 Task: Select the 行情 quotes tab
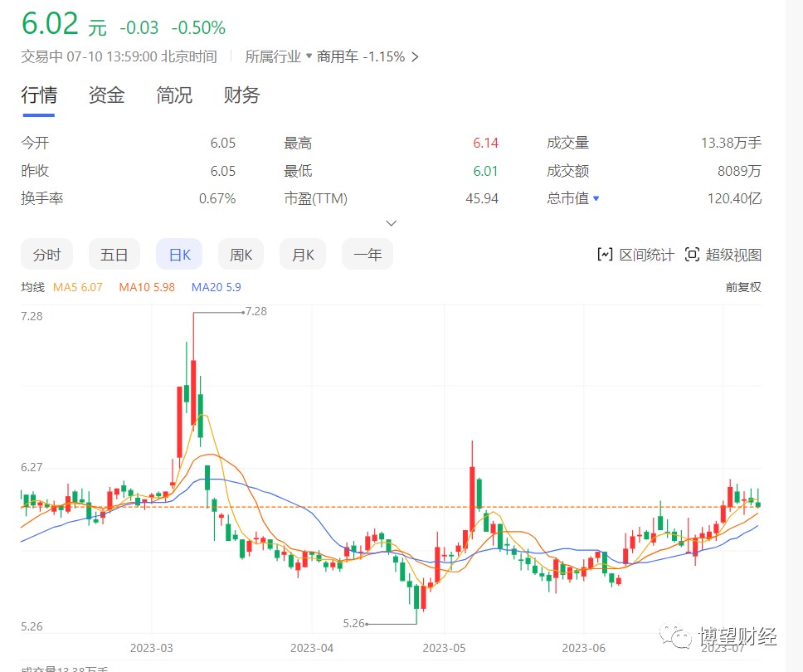click(x=38, y=95)
